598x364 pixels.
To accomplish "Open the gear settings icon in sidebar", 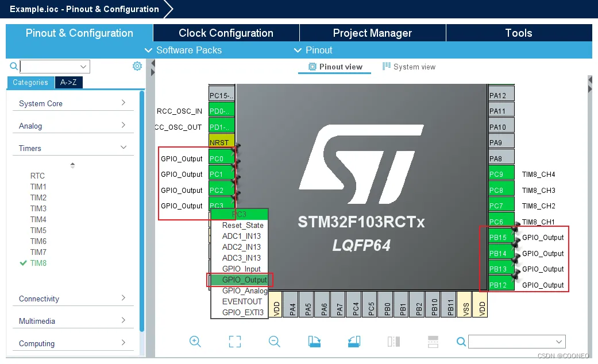I will click(x=137, y=66).
